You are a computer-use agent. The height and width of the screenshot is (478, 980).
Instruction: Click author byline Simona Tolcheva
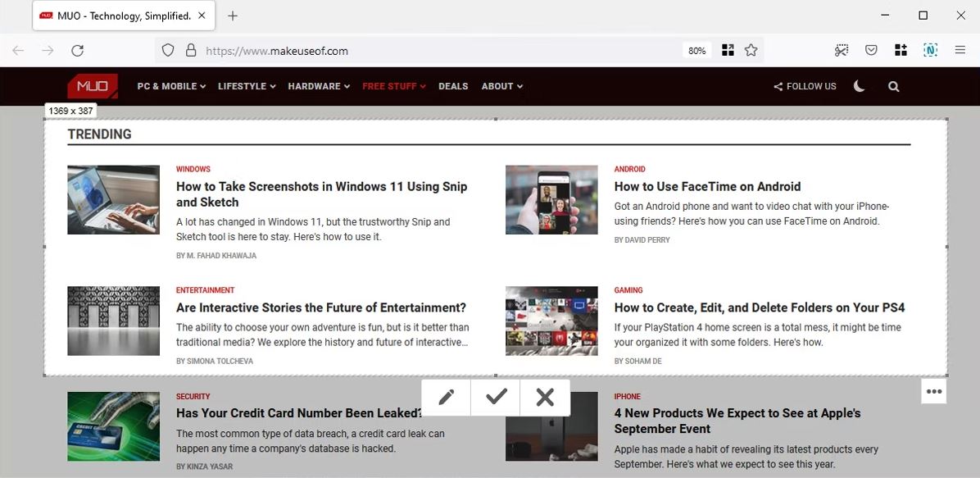click(x=215, y=362)
